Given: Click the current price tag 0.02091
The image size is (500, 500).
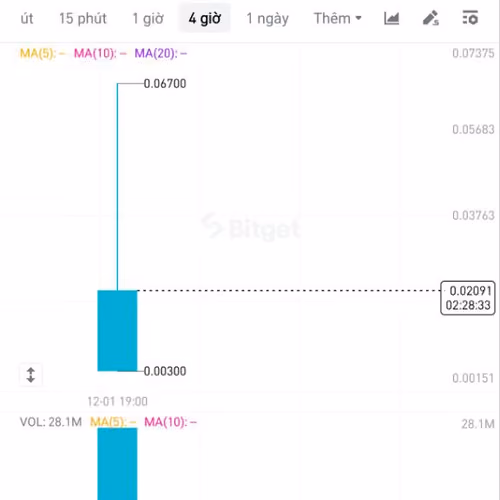Looking at the screenshot, I should [x=468, y=298].
